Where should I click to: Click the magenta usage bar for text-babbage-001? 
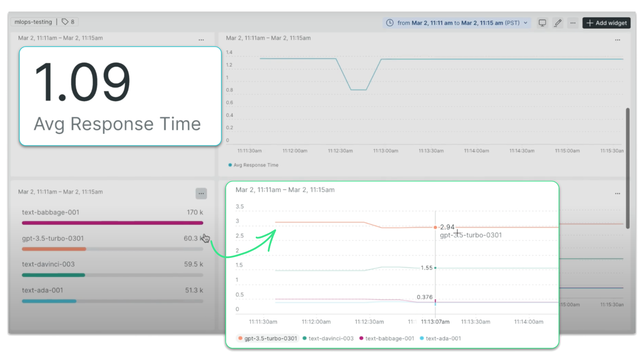coord(112,223)
